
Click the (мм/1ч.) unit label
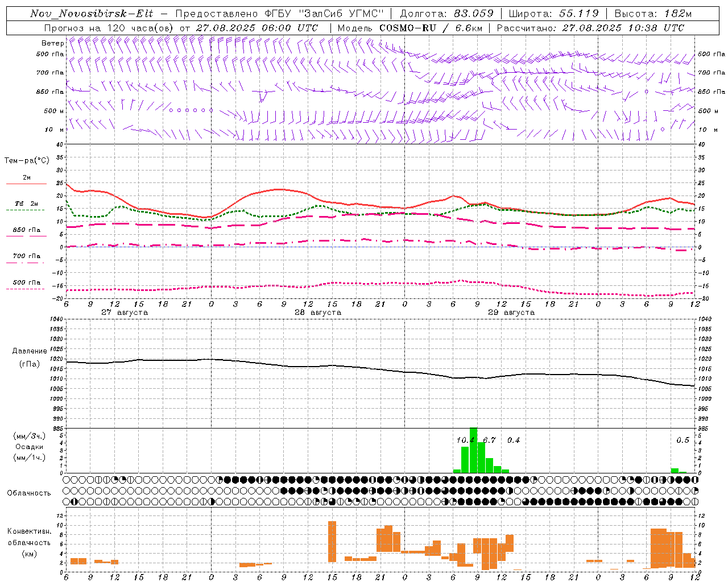tap(29, 458)
